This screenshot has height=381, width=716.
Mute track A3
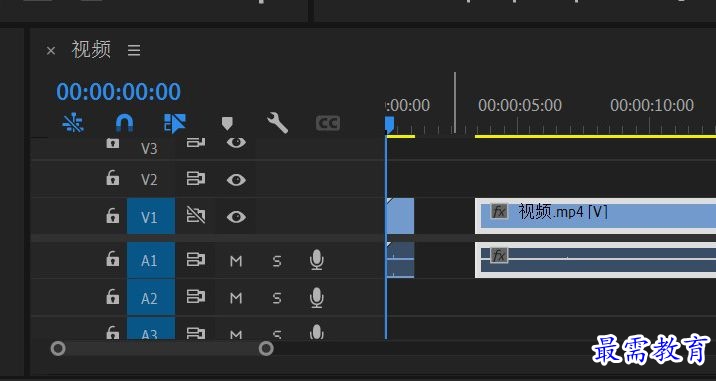[x=236, y=334]
